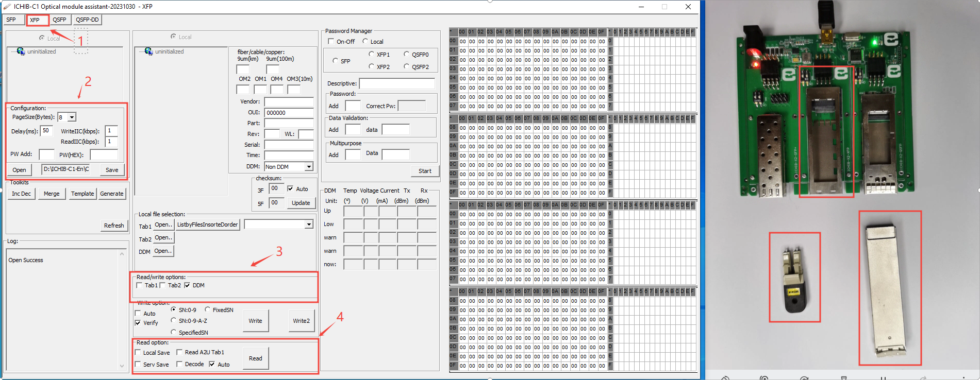Screen dimensions: 980x380
Task: Click the Tab2 Open.. button
Action: [x=163, y=238]
